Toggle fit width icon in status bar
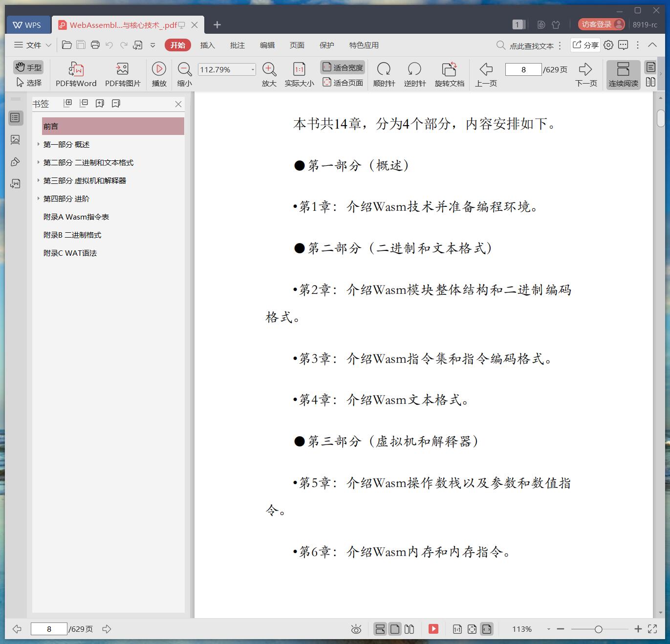670x644 pixels. click(x=487, y=629)
